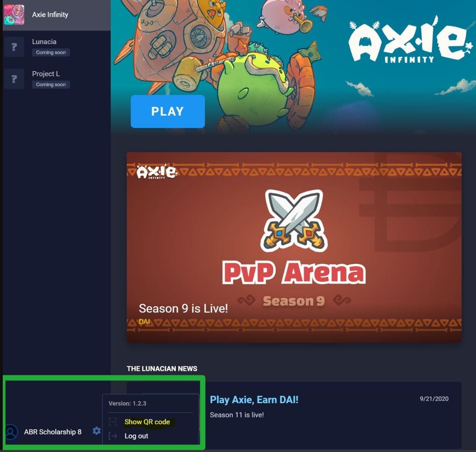Click the ABR Scholarship 8 account name

53,432
